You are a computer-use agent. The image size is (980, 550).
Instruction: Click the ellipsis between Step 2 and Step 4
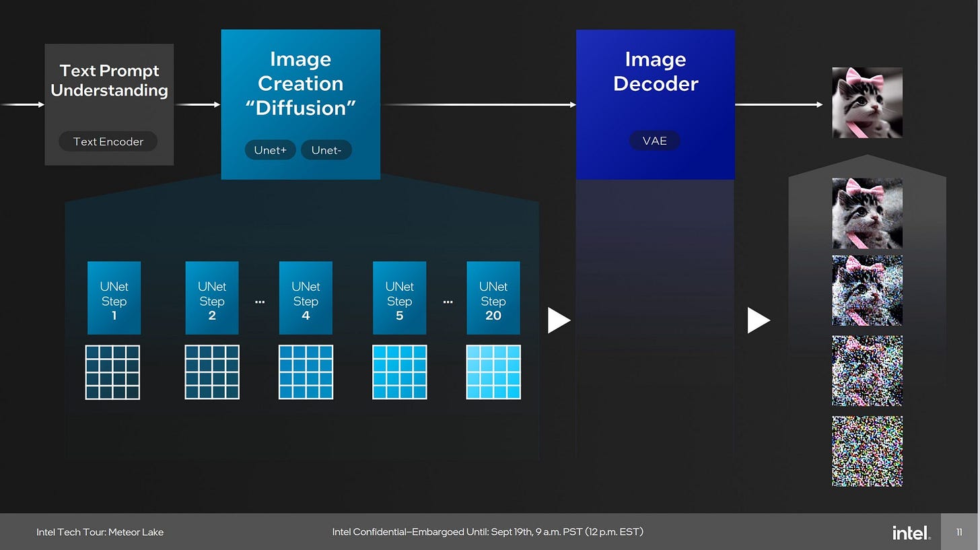click(x=260, y=302)
